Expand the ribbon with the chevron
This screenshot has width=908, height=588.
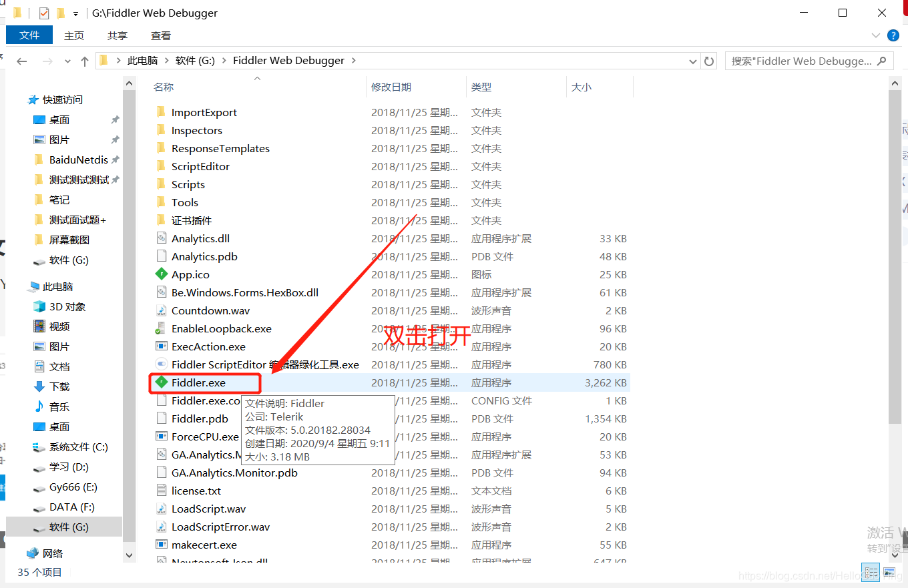click(x=876, y=35)
